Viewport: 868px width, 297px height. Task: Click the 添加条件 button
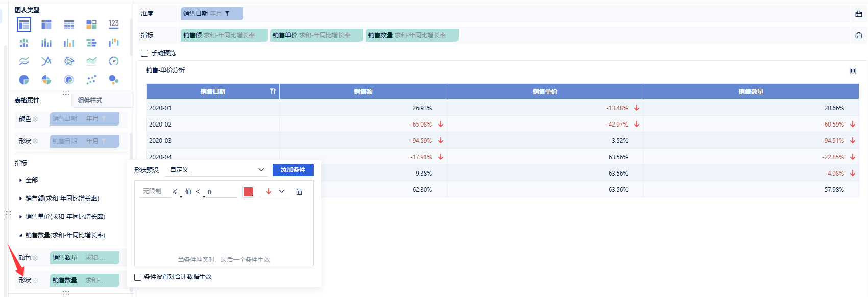(293, 170)
